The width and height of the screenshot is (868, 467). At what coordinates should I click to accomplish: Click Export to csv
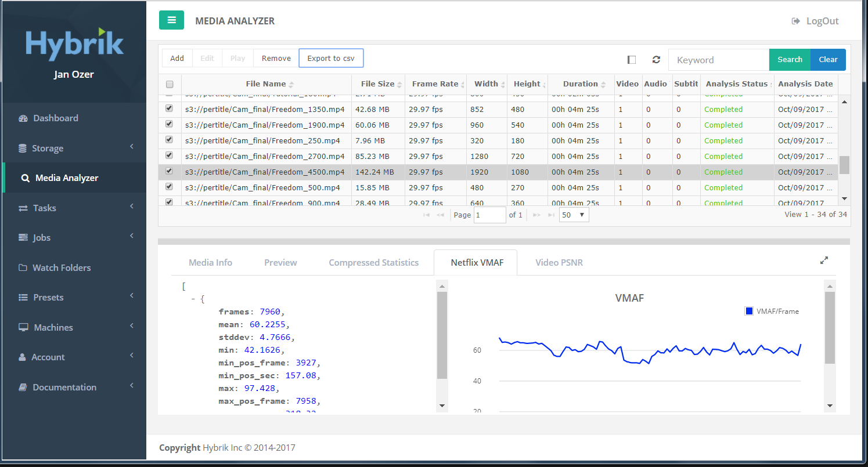tap(331, 59)
